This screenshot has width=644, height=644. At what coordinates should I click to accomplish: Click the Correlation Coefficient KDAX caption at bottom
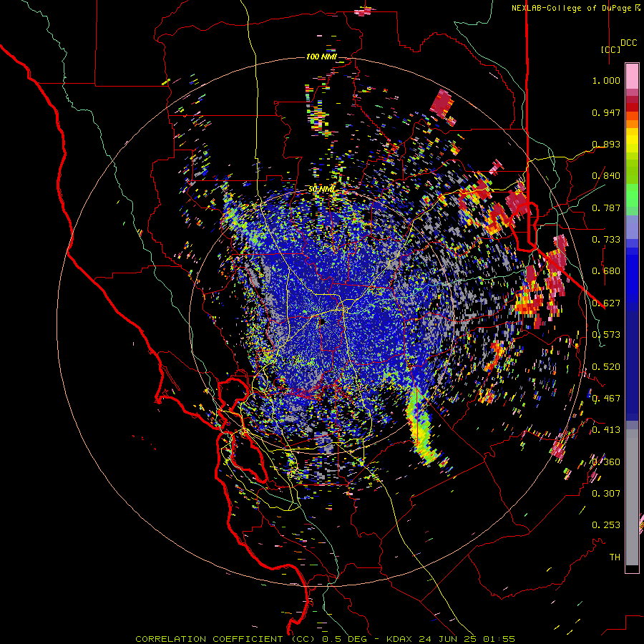coord(325,639)
